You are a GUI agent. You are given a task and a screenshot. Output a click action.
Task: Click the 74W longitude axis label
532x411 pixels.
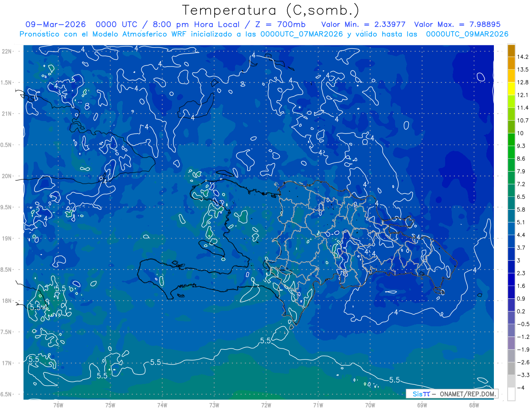tap(162, 405)
